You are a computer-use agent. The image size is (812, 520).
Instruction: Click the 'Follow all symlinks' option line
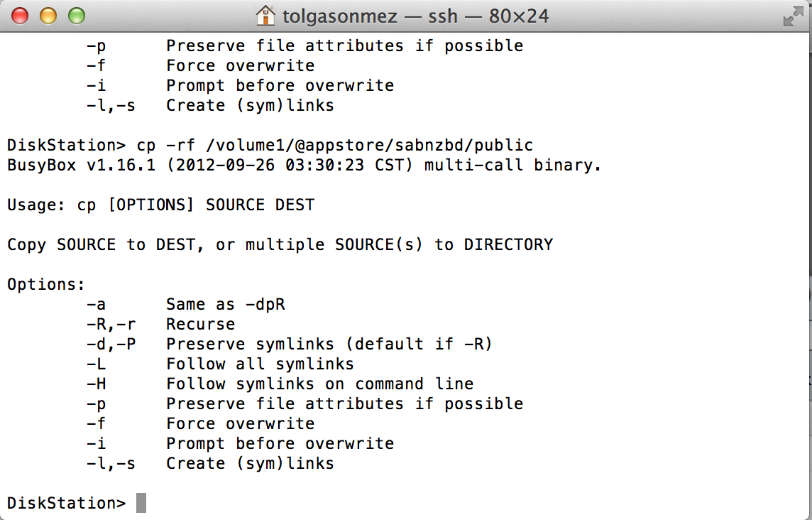point(220,364)
